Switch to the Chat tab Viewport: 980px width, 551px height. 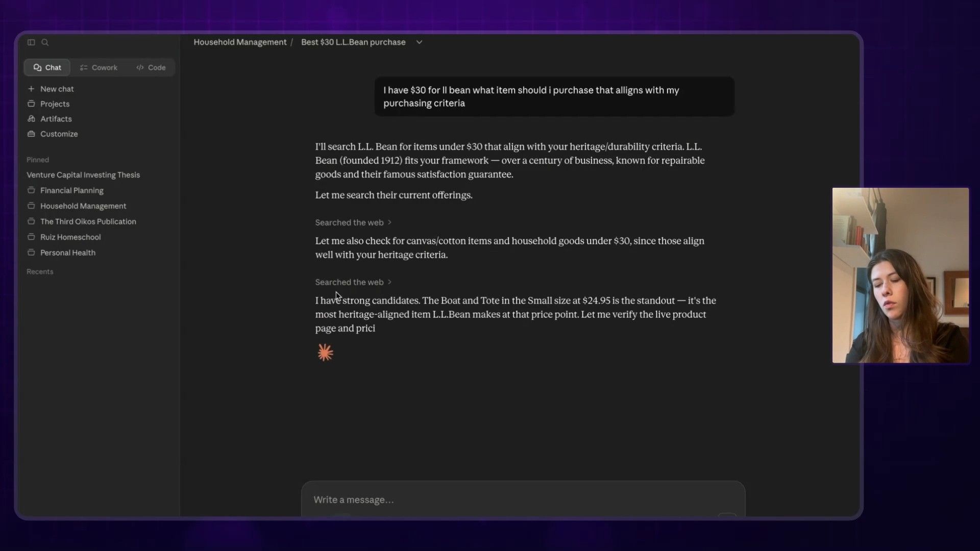47,67
